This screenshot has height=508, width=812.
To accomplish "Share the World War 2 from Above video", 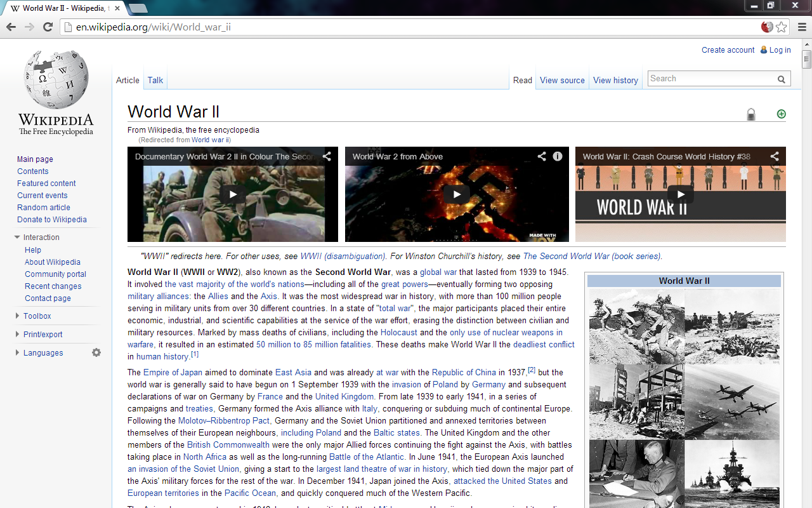I will [x=542, y=156].
